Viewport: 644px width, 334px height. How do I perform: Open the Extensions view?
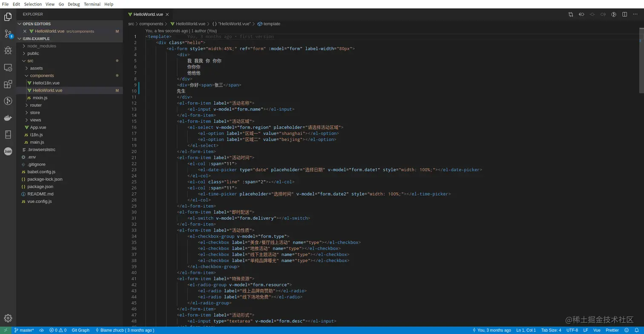(x=8, y=84)
